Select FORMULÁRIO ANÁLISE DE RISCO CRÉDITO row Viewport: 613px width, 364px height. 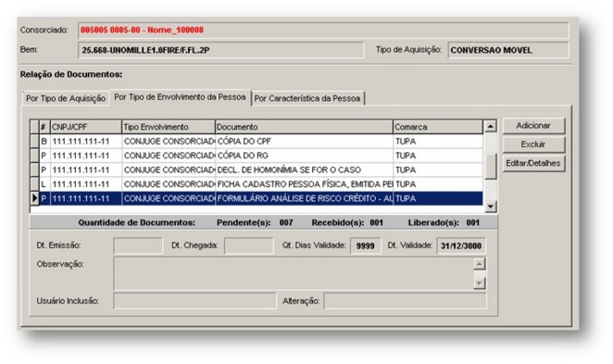tap(256, 198)
